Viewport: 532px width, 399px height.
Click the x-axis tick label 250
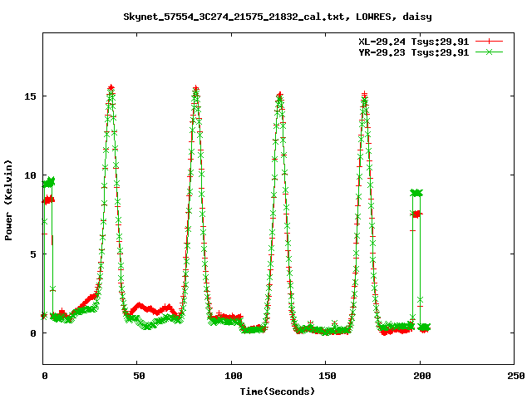click(x=516, y=376)
